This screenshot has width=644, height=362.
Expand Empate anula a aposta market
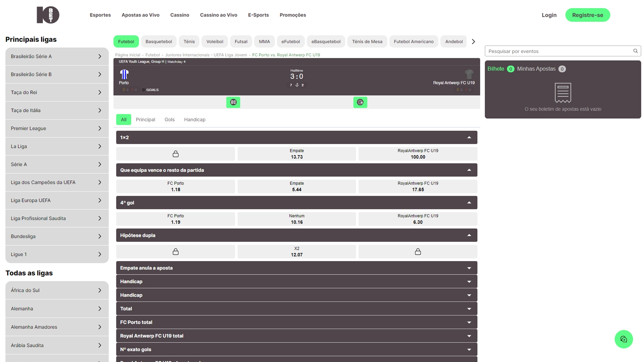297,268
